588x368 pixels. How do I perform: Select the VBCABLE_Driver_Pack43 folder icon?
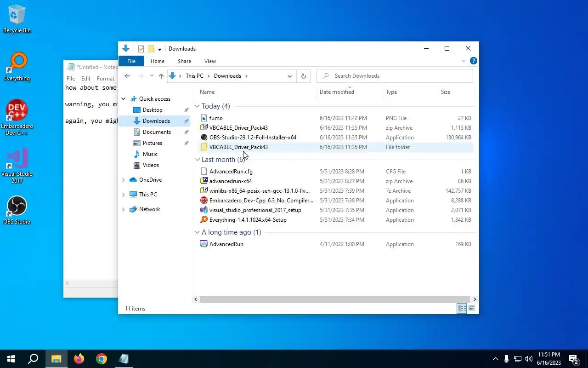click(x=204, y=147)
